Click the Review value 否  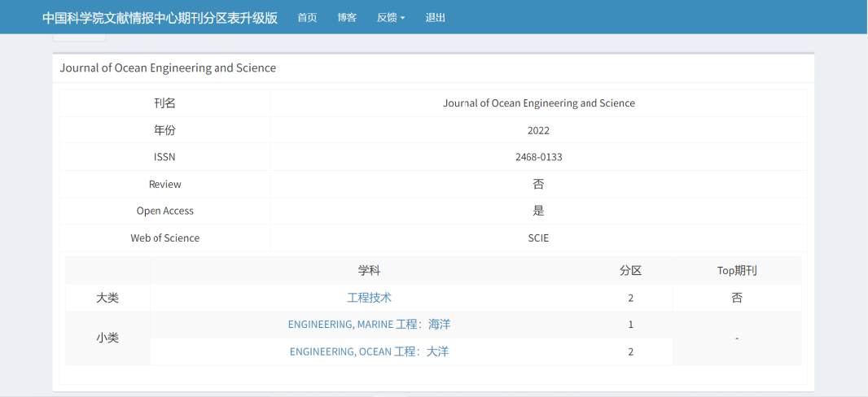pos(538,184)
